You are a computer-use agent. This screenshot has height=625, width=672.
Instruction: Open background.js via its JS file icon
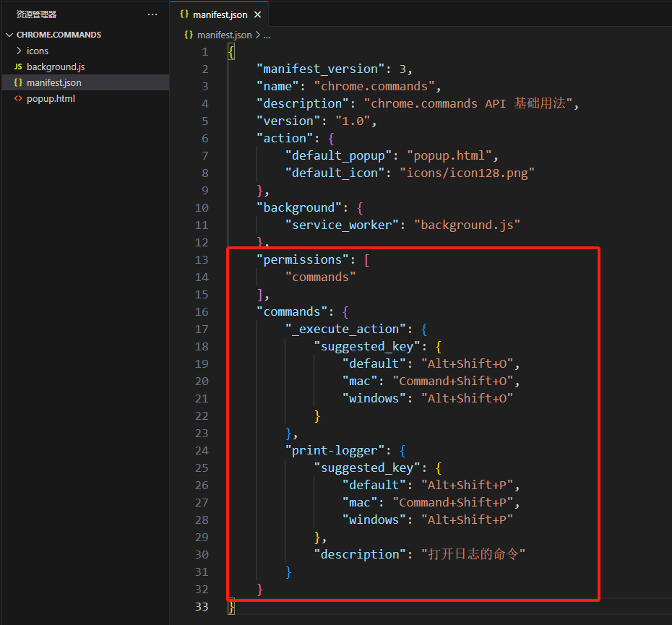pos(19,66)
